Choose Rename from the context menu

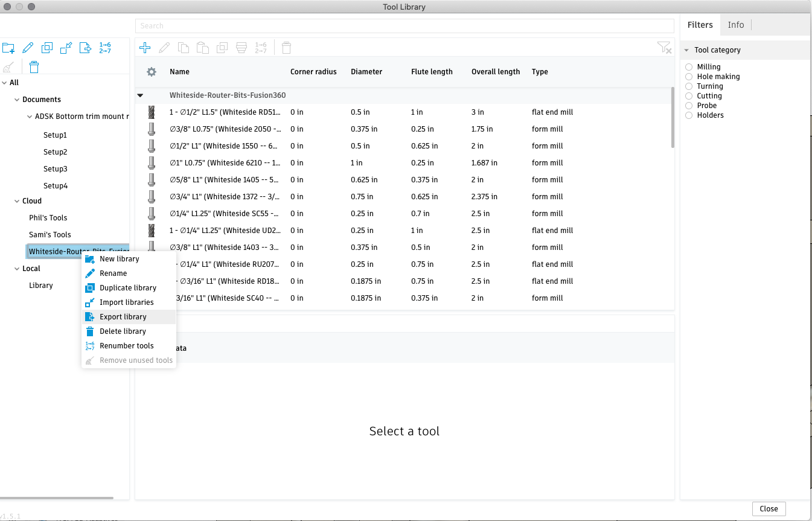click(129, 273)
